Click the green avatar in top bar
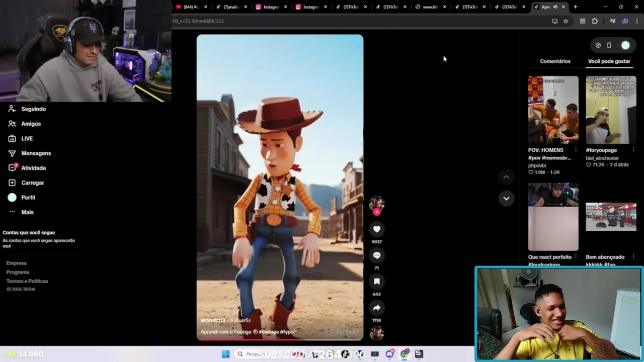 click(x=625, y=45)
